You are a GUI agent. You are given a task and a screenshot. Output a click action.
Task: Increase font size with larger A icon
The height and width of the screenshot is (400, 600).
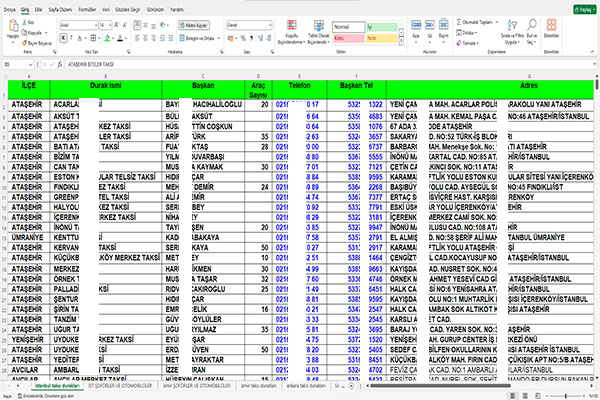click(x=116, y=25)
